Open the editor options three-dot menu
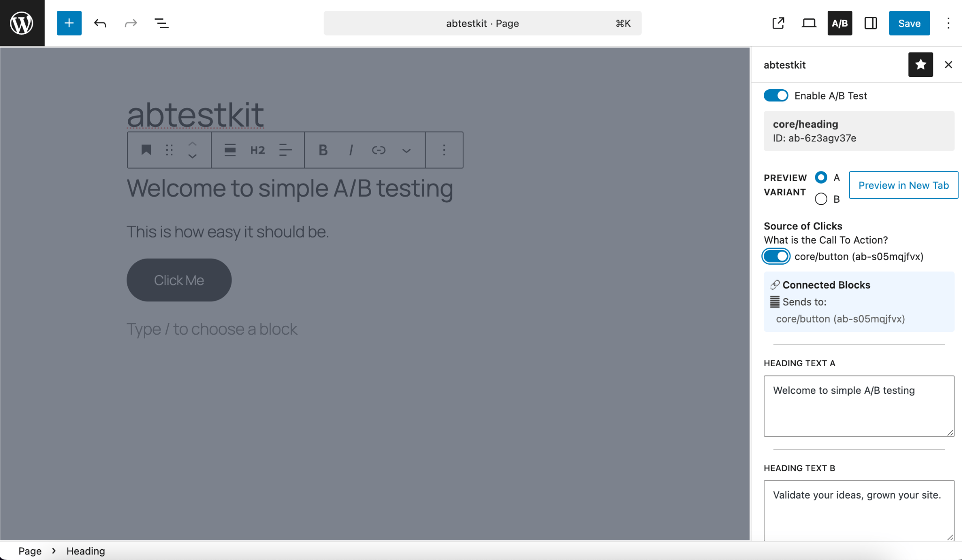The height and width of the screenshot is (560, 962). [948, 23]
